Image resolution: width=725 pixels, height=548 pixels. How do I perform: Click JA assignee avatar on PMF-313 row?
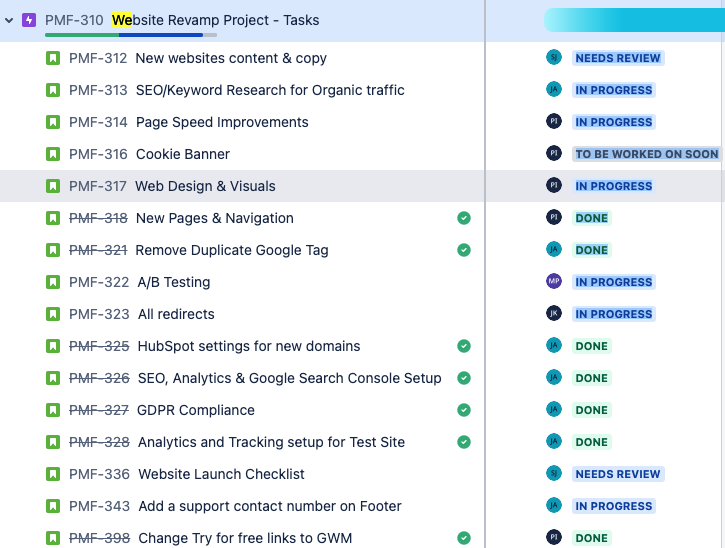(x=554, y=89)
